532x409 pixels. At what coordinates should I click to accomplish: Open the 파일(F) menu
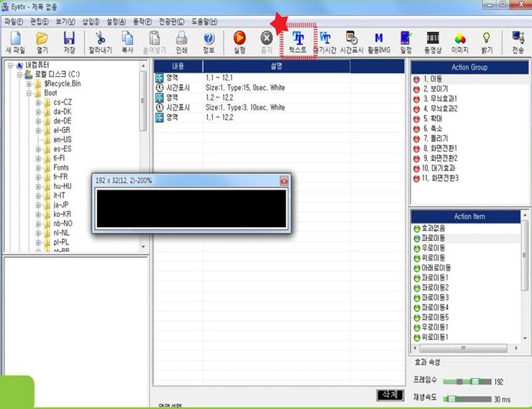(14, 22)
